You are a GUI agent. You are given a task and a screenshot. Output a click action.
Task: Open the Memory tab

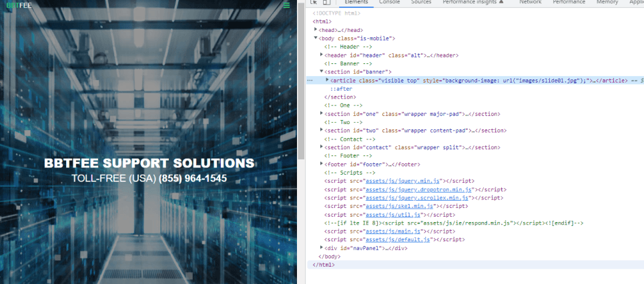point(607,2)
